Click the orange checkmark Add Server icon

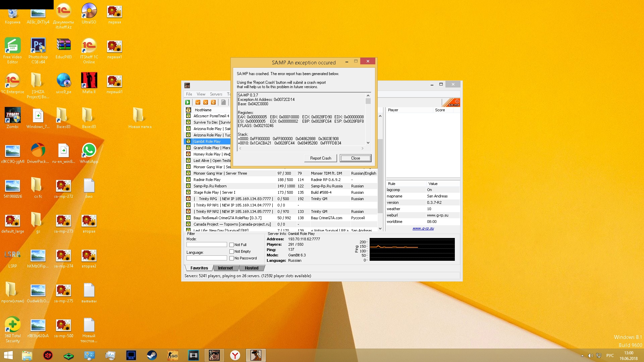coord(198,102)
